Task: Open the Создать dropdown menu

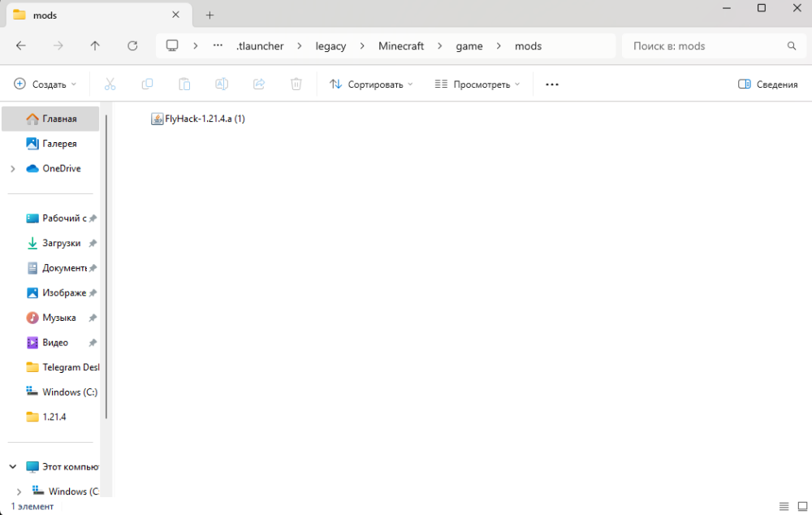Action: (45, 84)
